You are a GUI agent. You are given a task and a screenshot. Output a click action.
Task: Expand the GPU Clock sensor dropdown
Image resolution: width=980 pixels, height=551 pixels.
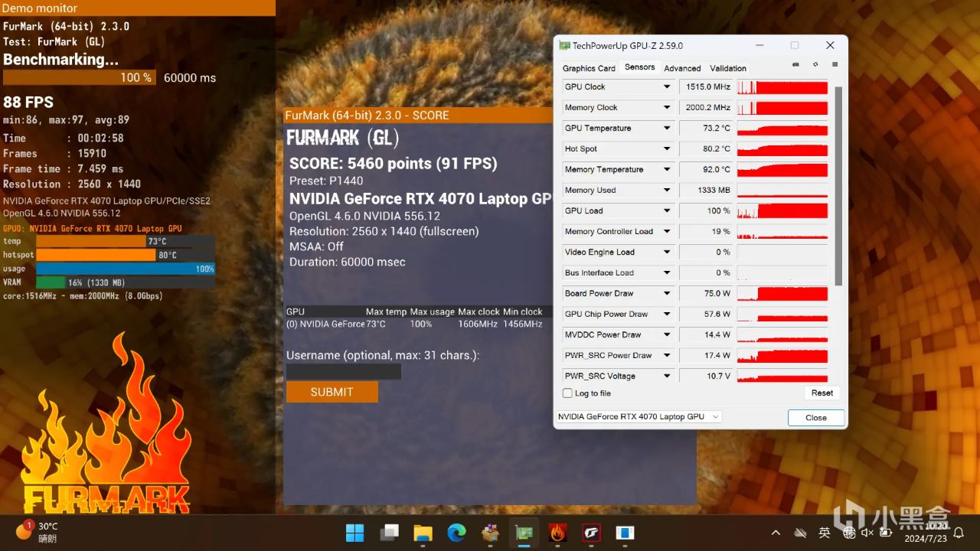667,87
